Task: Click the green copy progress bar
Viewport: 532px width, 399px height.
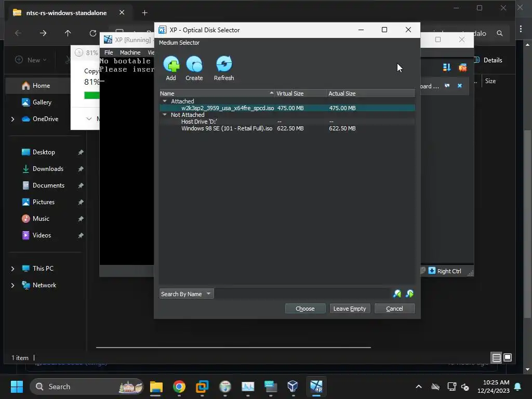Action: click(x=92, y=96)
